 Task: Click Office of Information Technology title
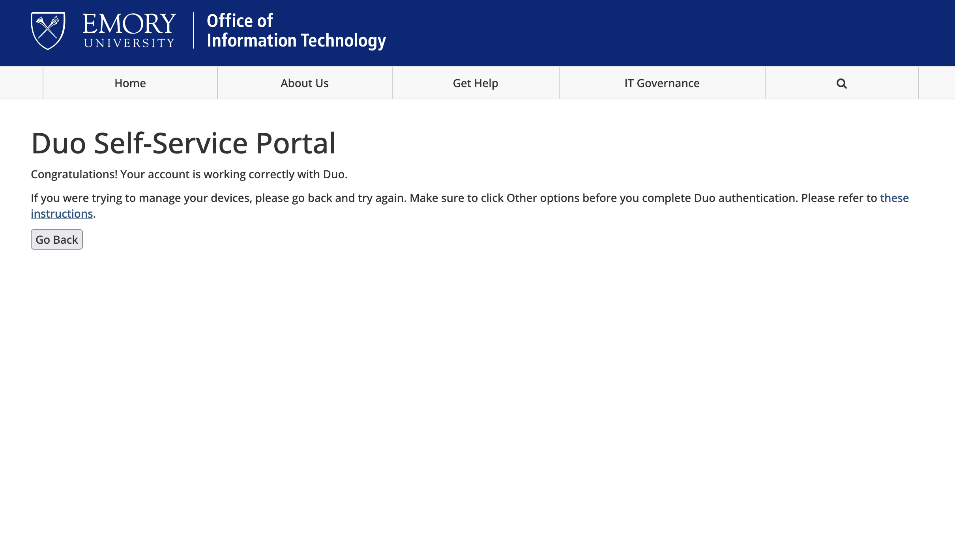coord(296,31)
